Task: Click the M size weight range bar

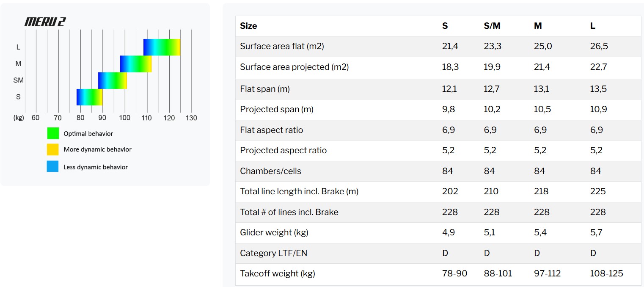Action: pyautogui.click(x=136, y=64)
